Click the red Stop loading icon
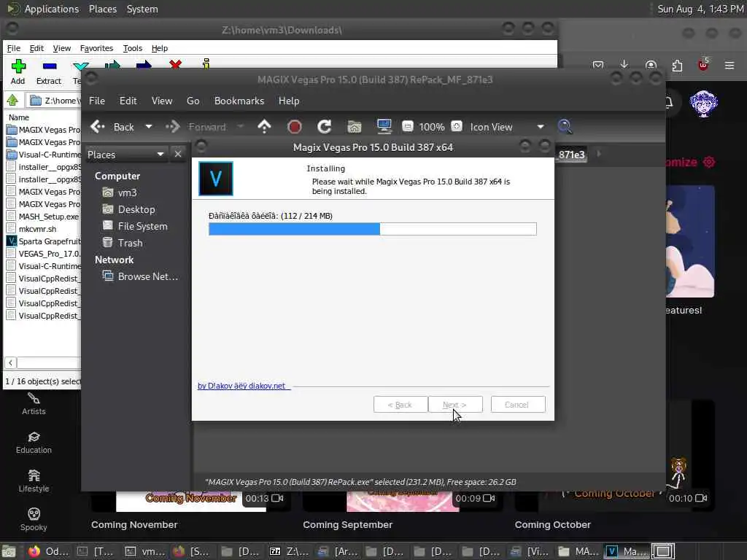The height and width of the screenshot is (560, 747). click(x=295, y=127)
